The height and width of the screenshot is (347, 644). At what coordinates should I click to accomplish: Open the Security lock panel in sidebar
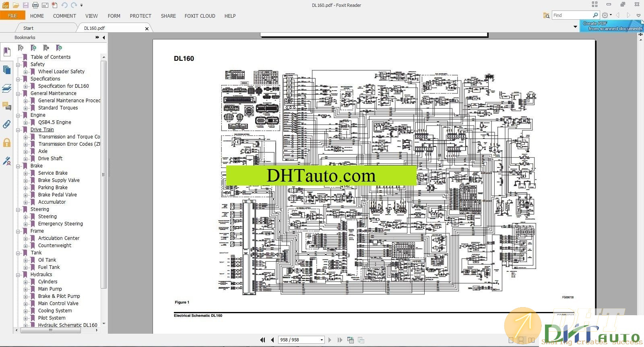[6, 143]
